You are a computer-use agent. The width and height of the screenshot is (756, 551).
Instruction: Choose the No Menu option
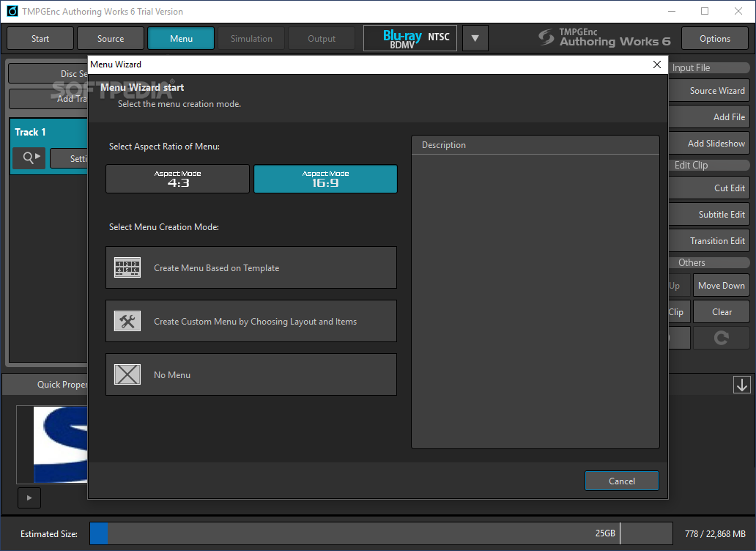tap(251, 374)
